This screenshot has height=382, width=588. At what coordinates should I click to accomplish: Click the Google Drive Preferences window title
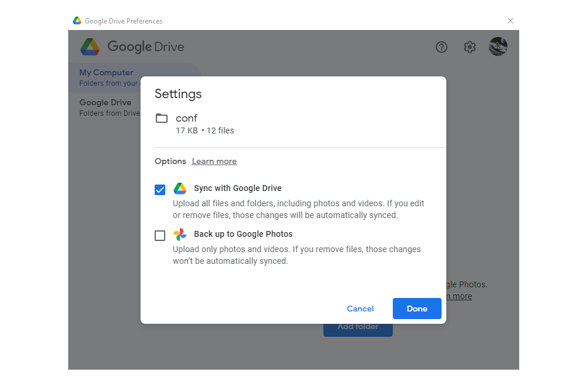(123, 21)
